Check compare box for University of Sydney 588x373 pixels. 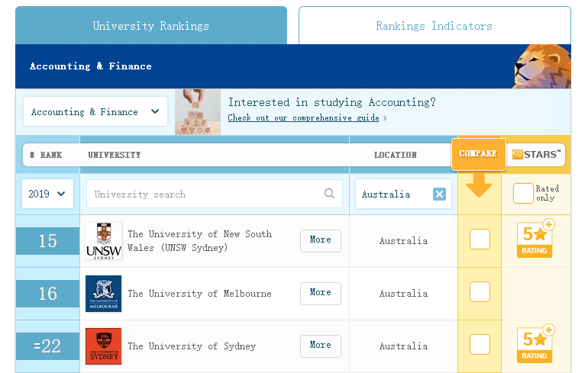tap(480, 345)
